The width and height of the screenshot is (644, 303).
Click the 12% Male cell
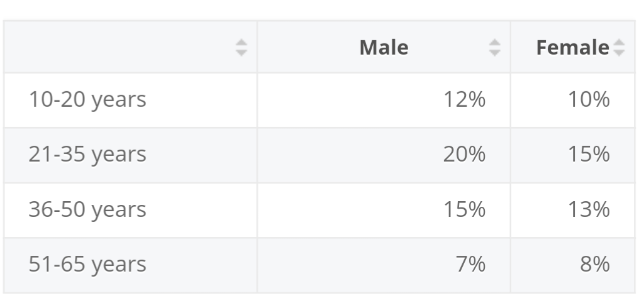pos(384,100)
